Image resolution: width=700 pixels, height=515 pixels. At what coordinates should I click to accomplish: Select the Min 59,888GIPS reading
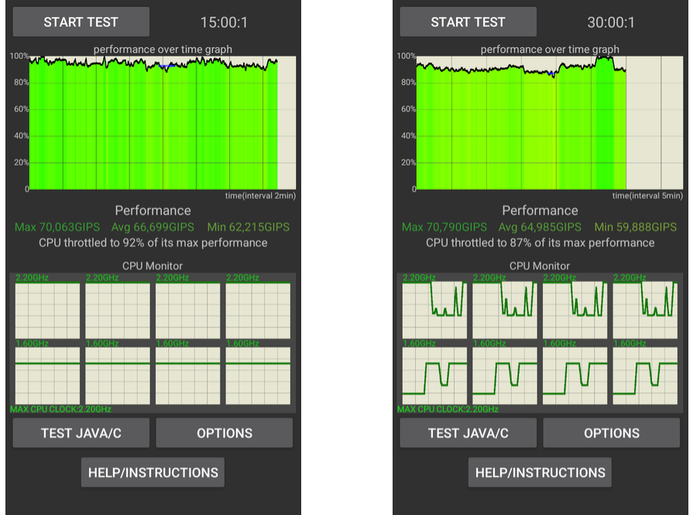pyautogui.click(x=635, y=228)
